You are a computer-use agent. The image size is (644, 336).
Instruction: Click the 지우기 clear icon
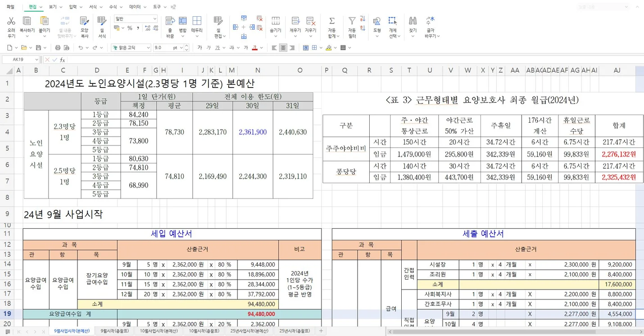[x=310, y=21]
